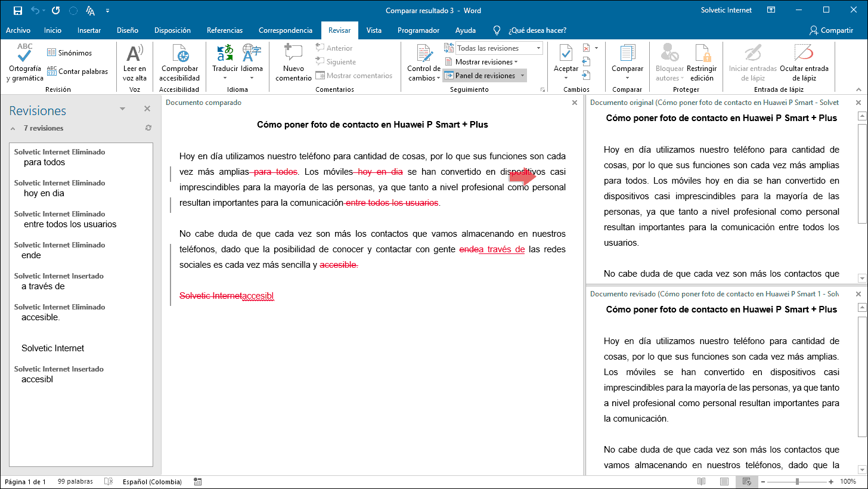Click the proofing errors icon in the status bar
The height and width of the screenshot is (489, 868).
pos(108,482)
